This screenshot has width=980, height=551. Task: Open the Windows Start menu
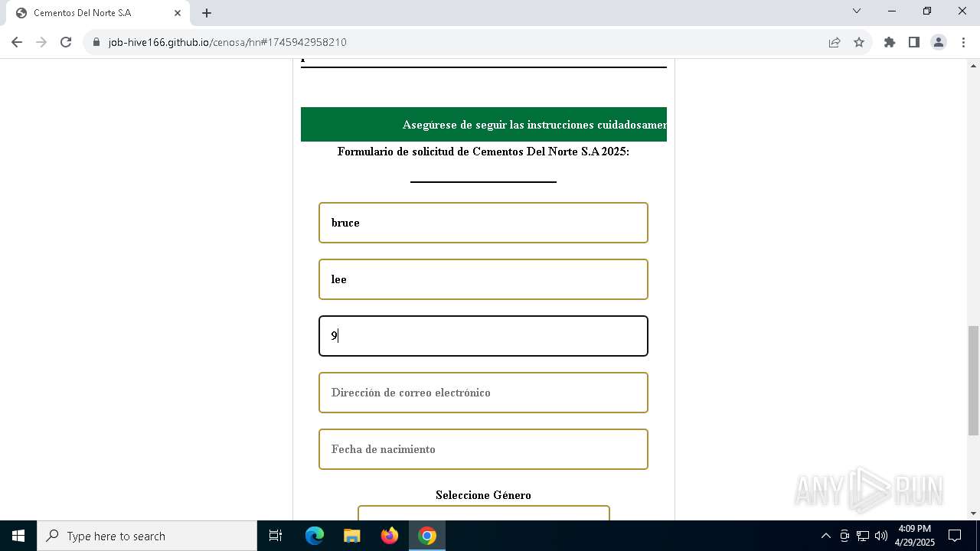[18, 536]
